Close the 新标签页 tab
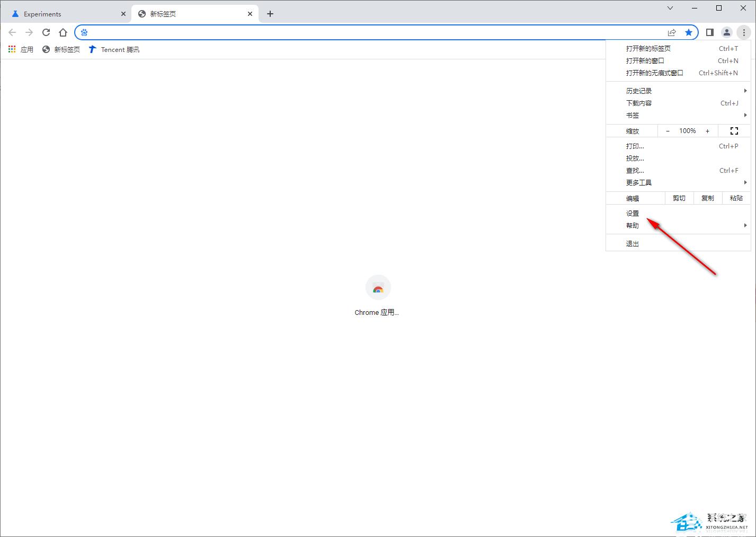 250,14
